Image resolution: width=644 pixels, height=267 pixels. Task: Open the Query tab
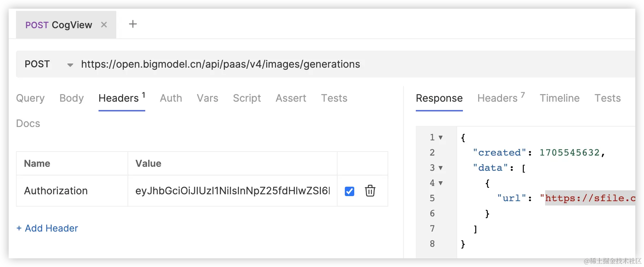[x=30, y=98]
